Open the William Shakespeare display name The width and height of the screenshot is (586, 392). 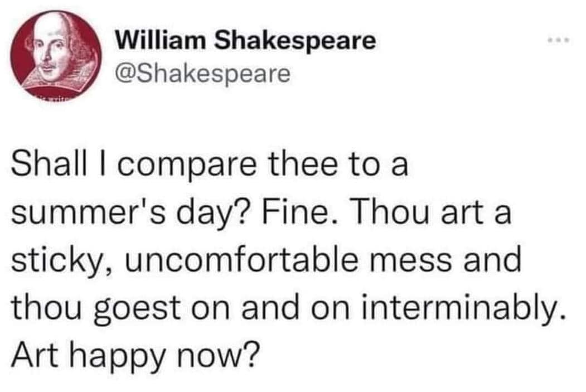[x=245, y=40]
